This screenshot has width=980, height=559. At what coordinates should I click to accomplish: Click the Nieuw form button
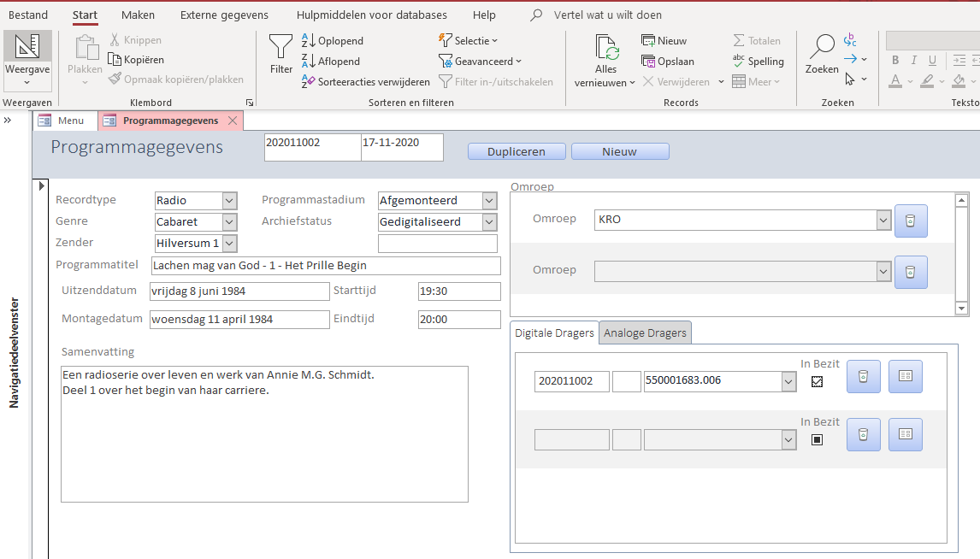(619, 151)
